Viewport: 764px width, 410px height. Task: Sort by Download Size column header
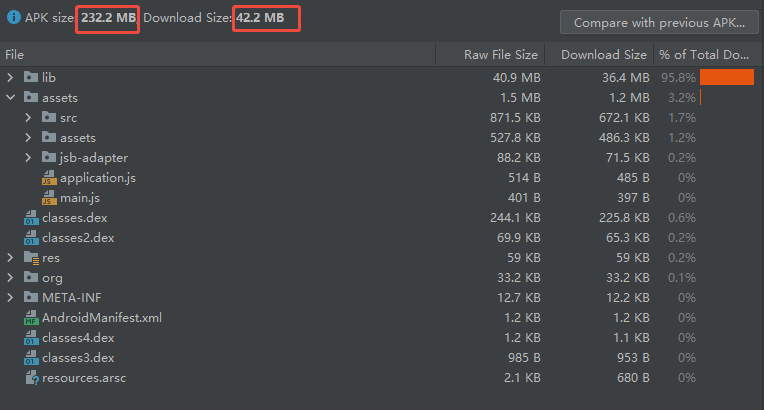coord(603,55)
